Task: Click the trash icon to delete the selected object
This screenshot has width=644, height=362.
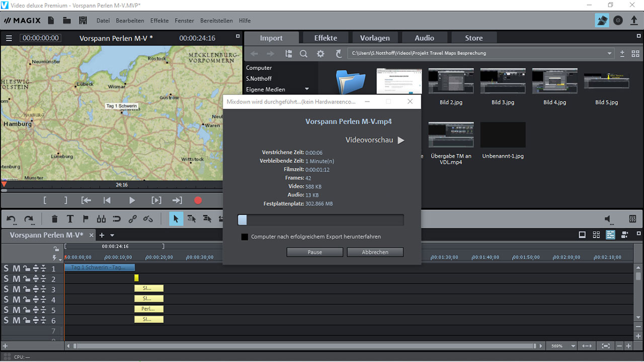Action: coord(55,219)
